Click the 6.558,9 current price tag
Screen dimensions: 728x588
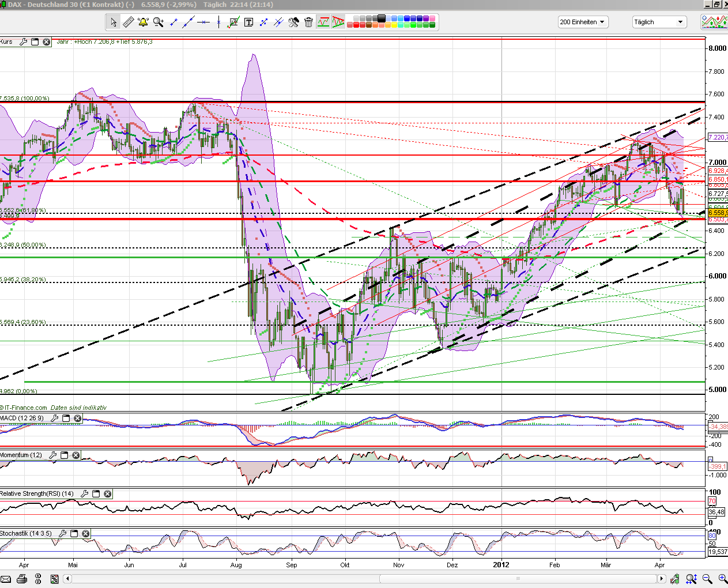click(x=718, y=213)
